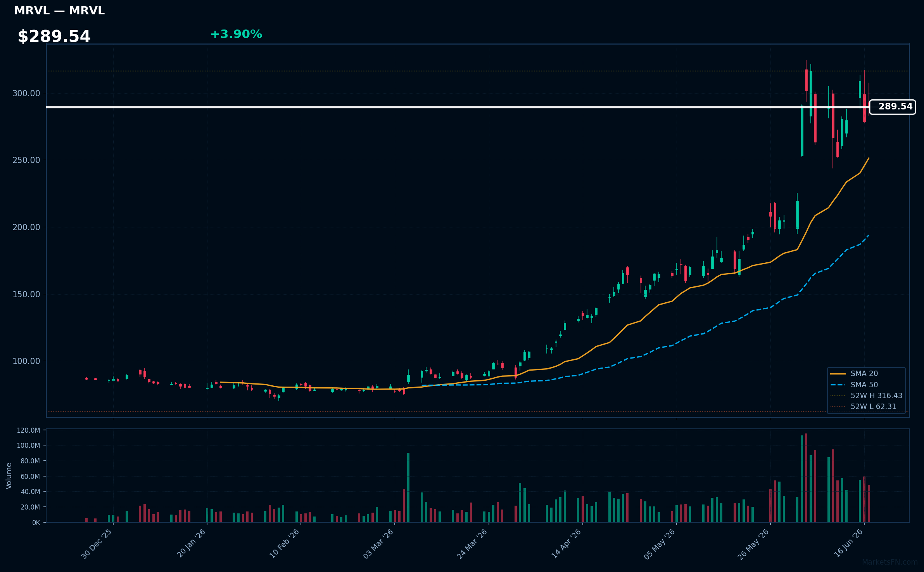This screenshot has height=572, width=924.
Task: Click the 52W L 62.31 legend entry
Action: pyautogui.click(x=863, y=406)
